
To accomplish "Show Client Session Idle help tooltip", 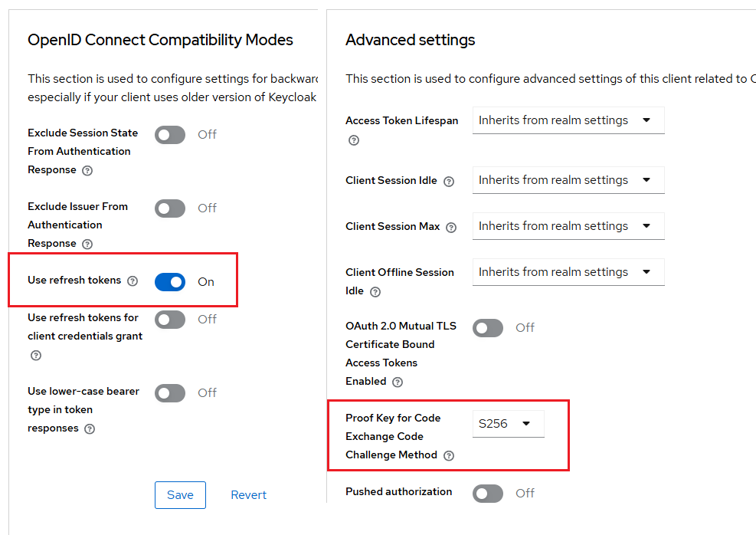I will tap(449, 182).
